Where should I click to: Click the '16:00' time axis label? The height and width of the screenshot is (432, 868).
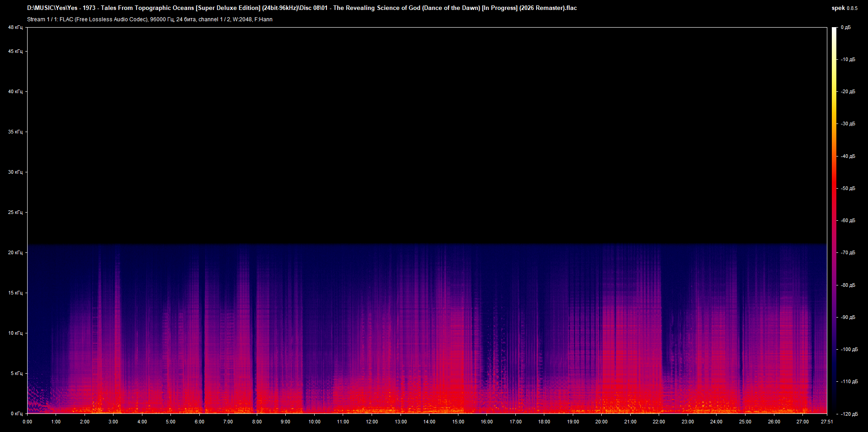coord(486,422)
